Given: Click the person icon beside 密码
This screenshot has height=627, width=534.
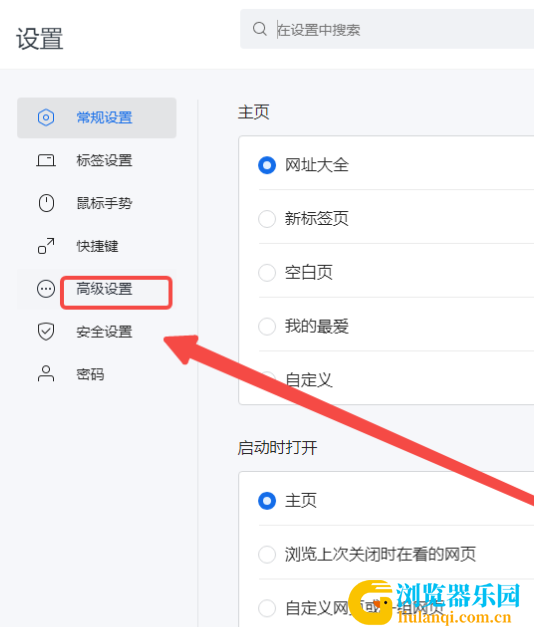Looking at the screenshot, I should coord(46,374).
